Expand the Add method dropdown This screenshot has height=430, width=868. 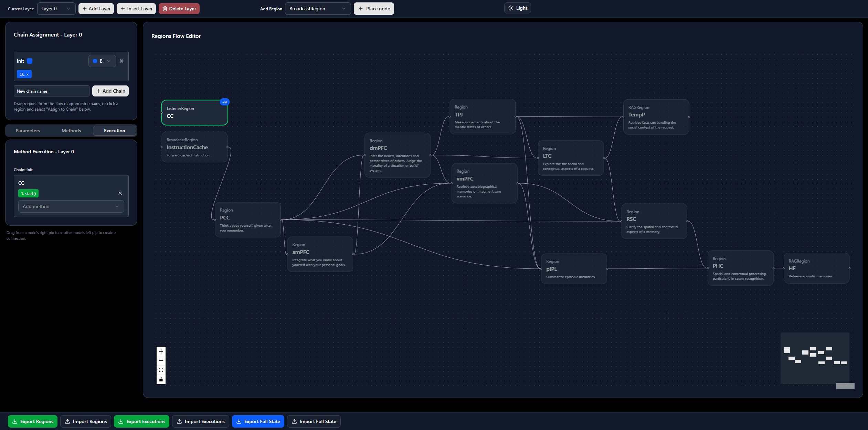71,206
